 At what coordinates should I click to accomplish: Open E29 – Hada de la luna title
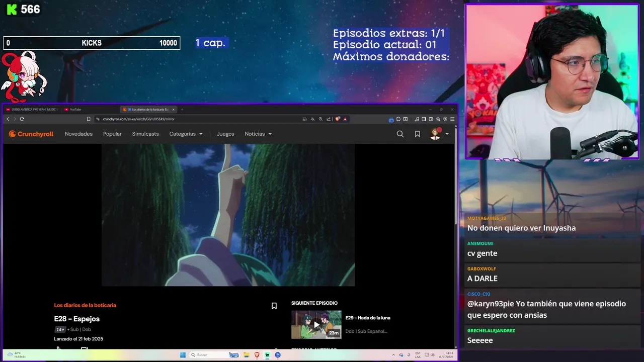click(x=368, y=318)
